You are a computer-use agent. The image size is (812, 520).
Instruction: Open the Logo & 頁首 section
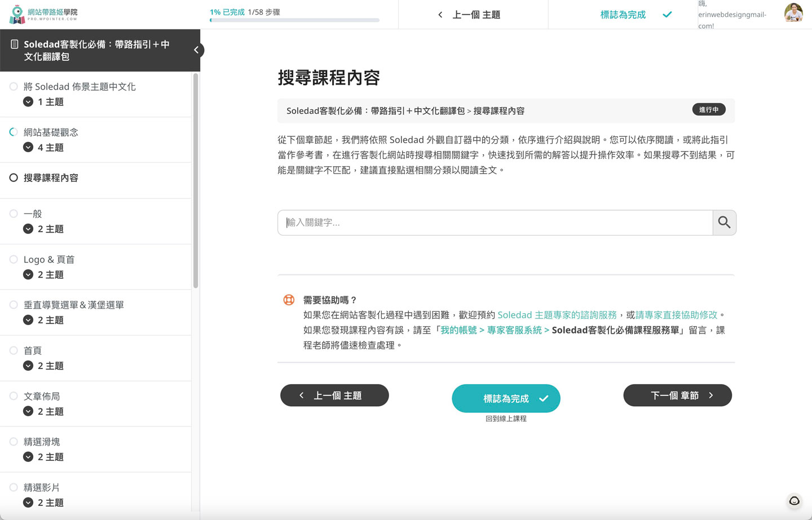tap(49, 260)
